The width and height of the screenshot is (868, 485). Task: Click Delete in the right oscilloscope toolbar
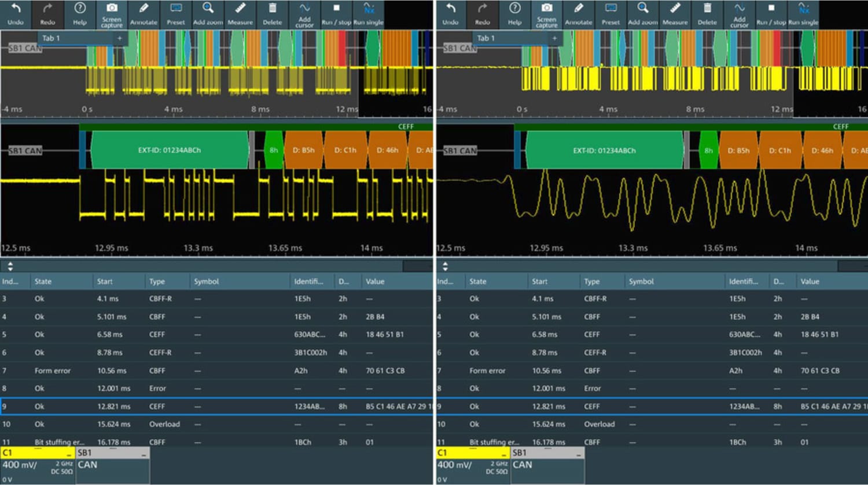tap(707, 14)
